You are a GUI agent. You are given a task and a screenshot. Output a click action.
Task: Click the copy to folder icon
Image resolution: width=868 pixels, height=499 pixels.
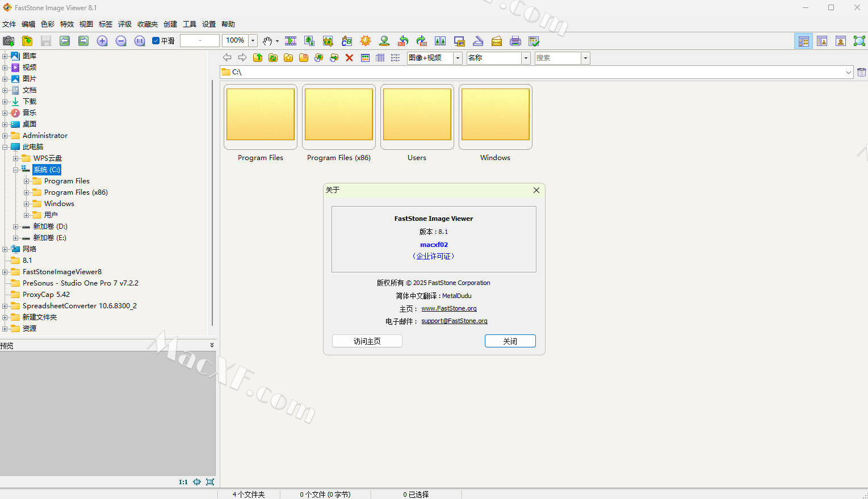click(319, 58)
